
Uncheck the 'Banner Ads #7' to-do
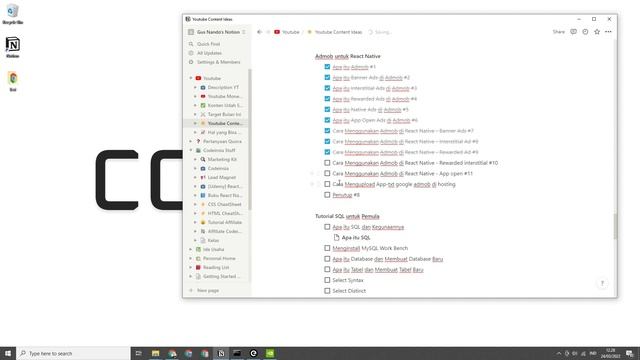[x=327, y=131]
